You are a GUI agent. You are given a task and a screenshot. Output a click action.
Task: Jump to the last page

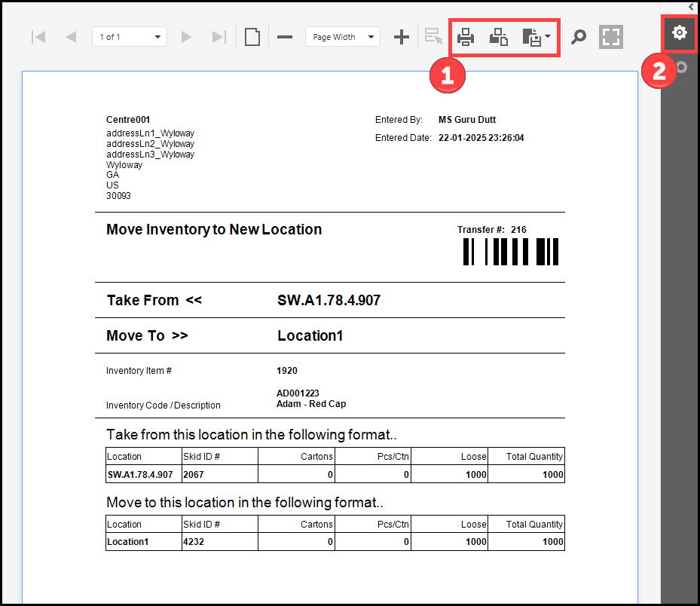pos(219,37)
